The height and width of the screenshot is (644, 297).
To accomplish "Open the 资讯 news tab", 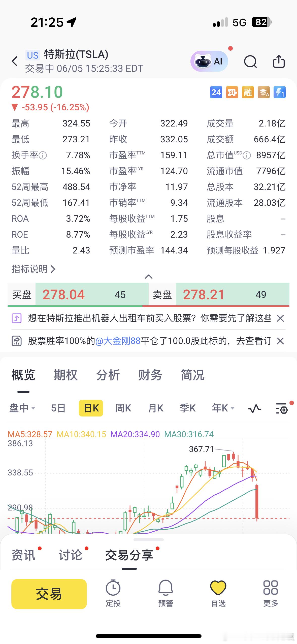I will pyautogui.click(x=24, y=555).
